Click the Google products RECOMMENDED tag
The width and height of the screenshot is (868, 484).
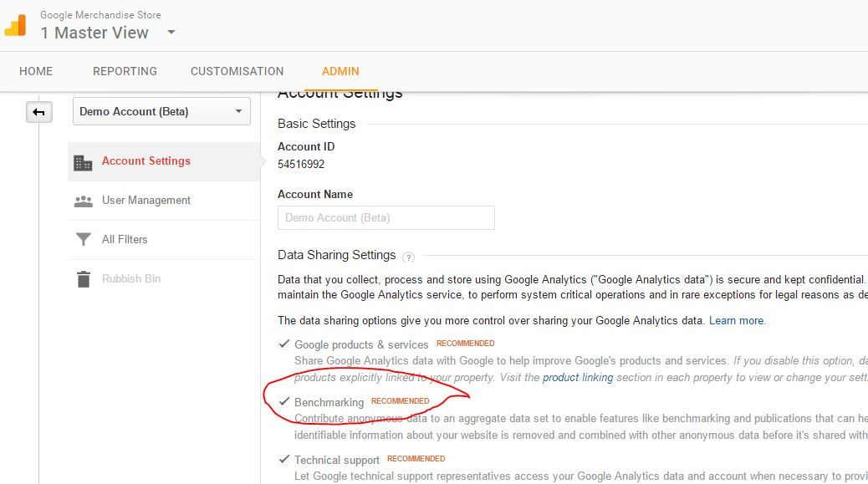point(466,344)
